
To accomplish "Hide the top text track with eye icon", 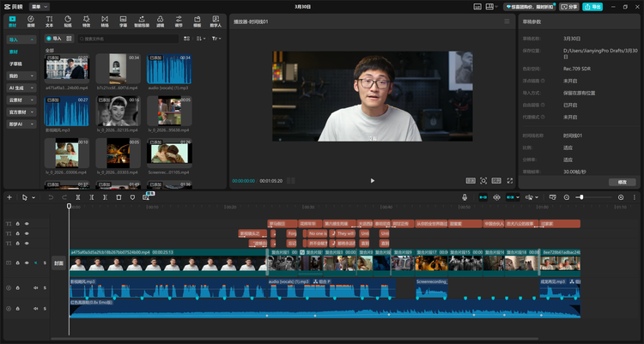I will pyautogui.click(x=27, y=224).
